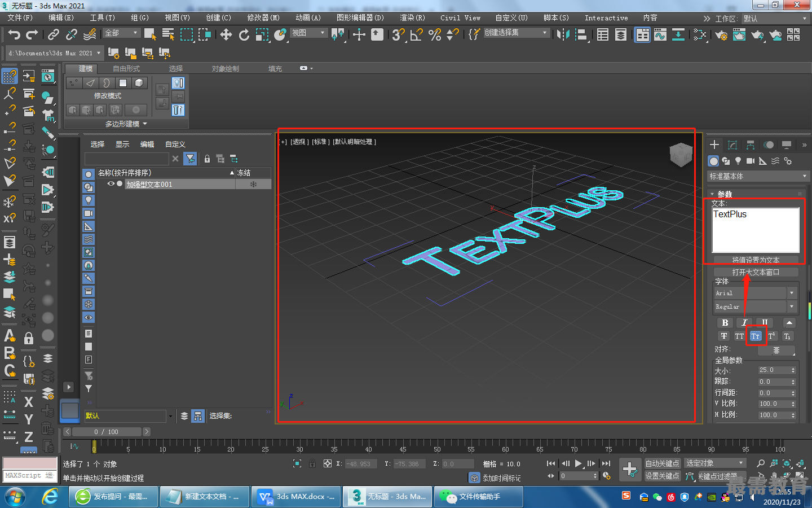Image resolution: width=812 pixels, height=508 pixels.
Task: Toggle bold text formatting
Action: tap(725, 322)
